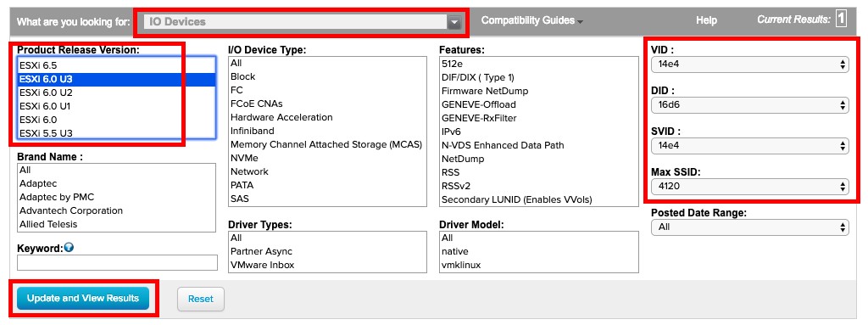
Task: Select NetDump feature
Action: coord(538,159)
